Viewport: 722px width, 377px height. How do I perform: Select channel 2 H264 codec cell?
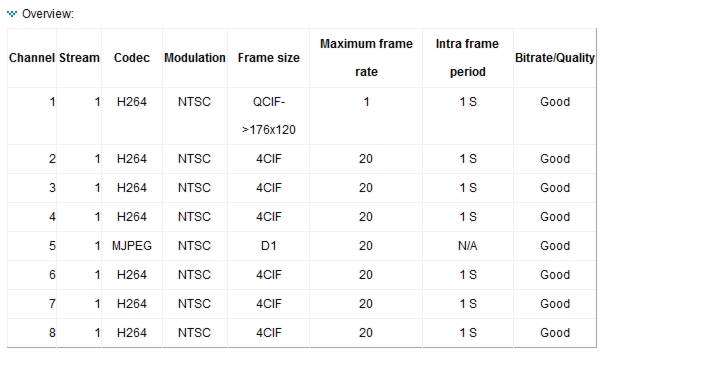pos(132,159)
